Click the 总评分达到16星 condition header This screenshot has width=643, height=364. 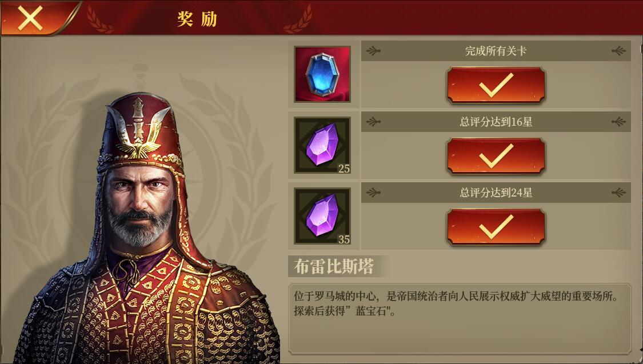[x=496, y=122]
